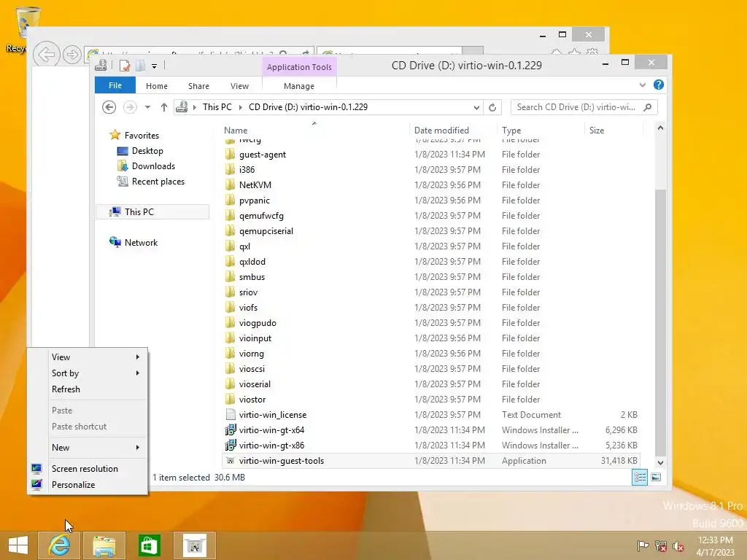
Task: Open the Share ribbon tab
Action: tap(198, 86)
